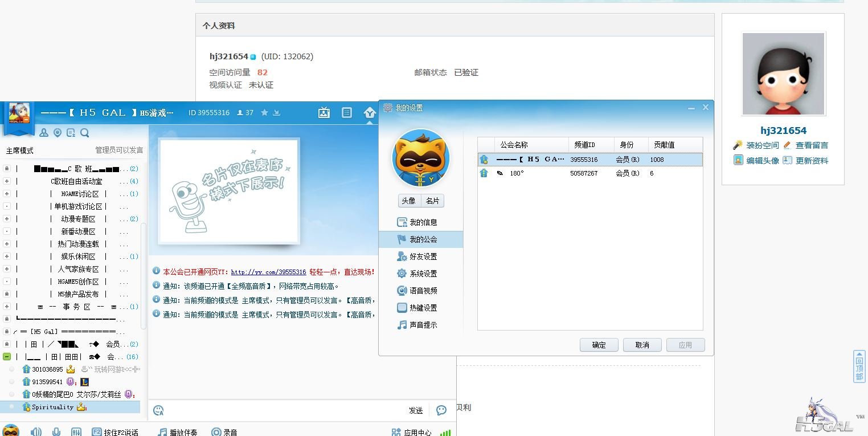Select user 301036895 in member list

(x=47, y=369)
